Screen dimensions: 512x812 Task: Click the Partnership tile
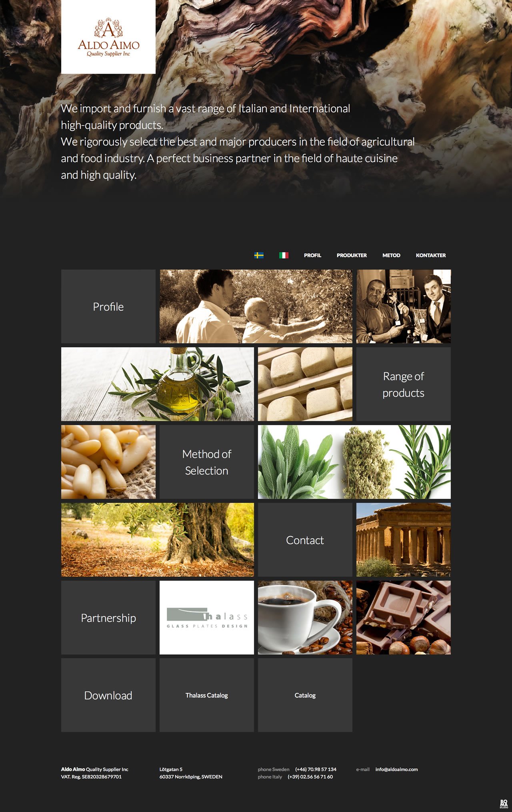pyautogui.click(x=108, y=618)
